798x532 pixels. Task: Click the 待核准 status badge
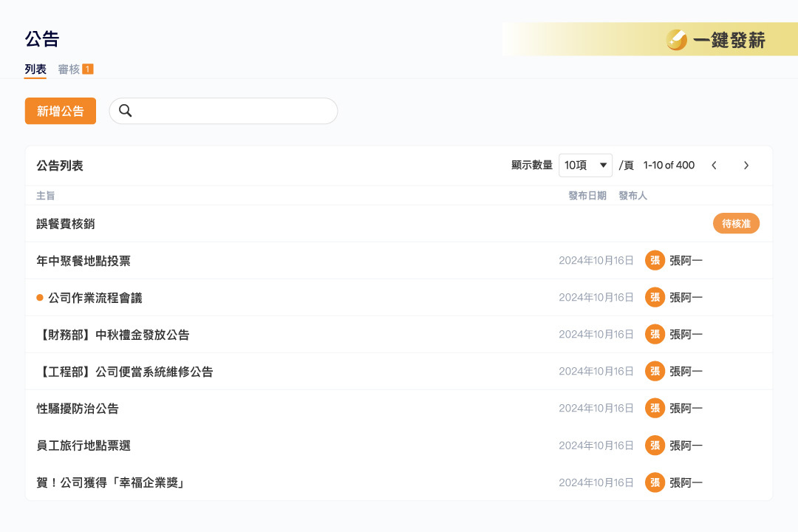(736, 223)
